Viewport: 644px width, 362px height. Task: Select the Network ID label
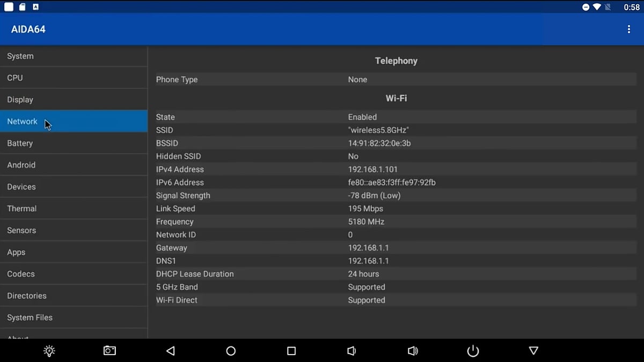tap(176, 235)
